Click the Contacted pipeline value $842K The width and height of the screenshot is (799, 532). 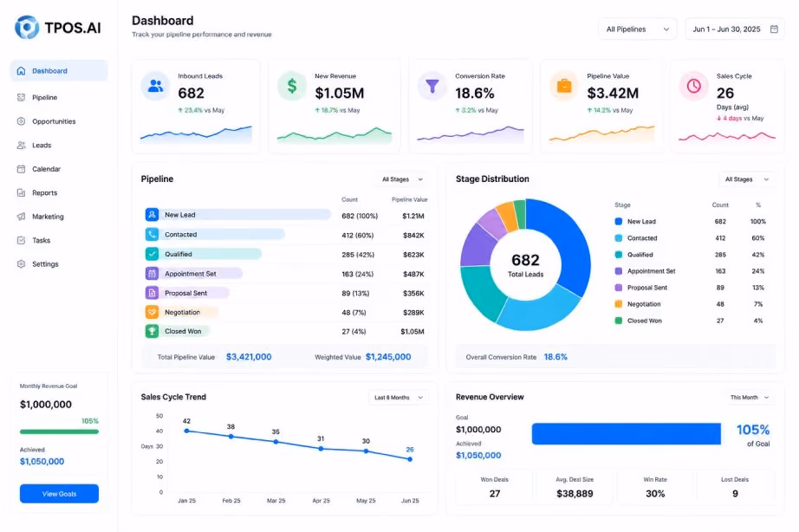(413, 235)
